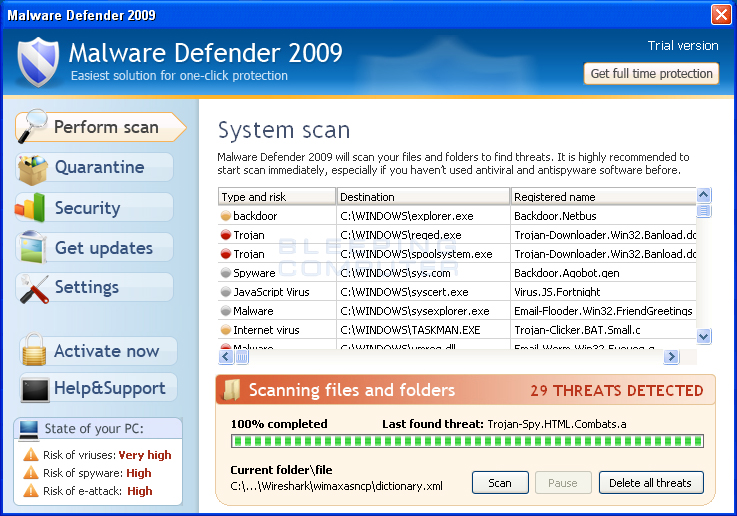Click the gray dot beside sysexplorer.exe Malware
The image size is (737, 516).
tap(226, 311)
